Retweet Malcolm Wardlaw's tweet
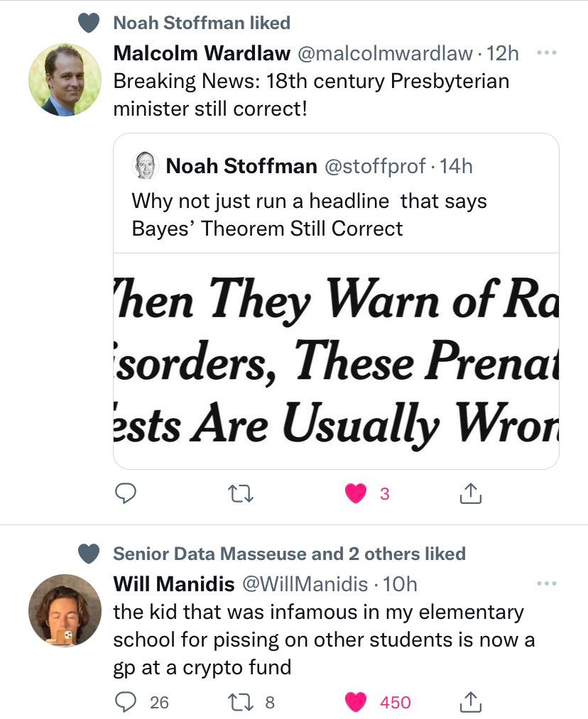The image size is (588, 719). tap(234, 493)
